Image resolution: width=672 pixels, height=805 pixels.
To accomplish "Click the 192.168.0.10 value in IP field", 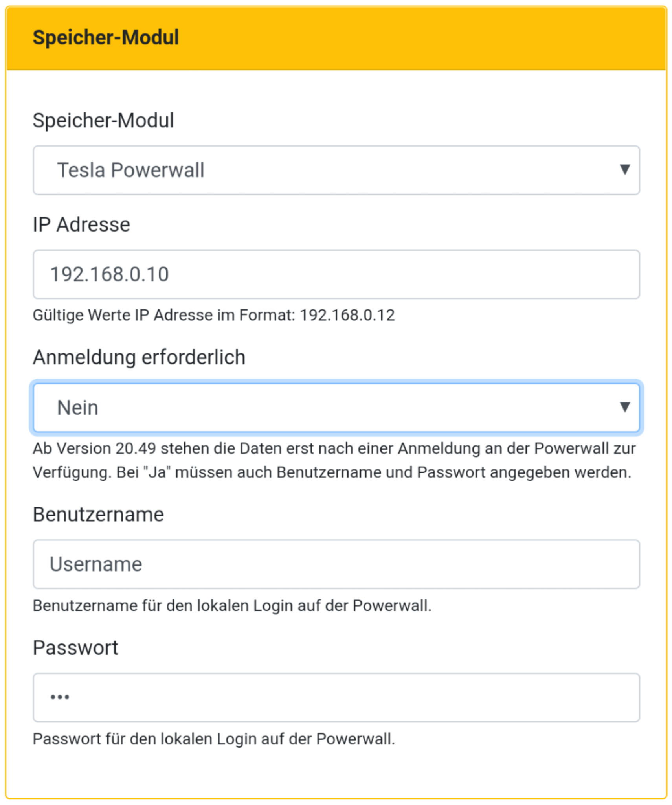I will coord(109,274).
